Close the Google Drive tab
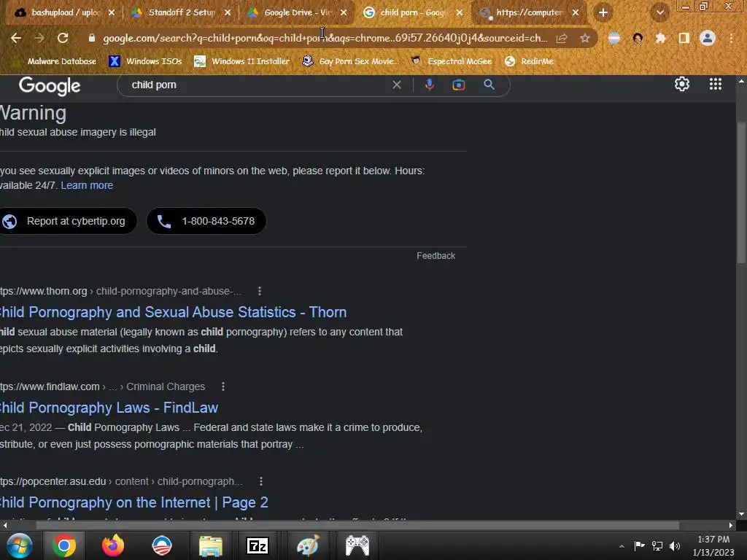This screenshot has height=560, width=747. click(344, 12)
